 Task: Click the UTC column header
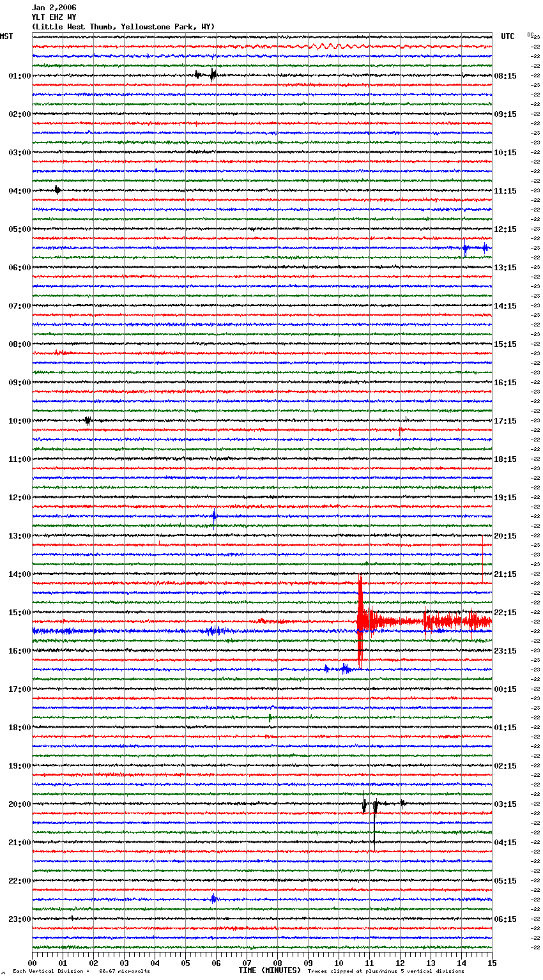coord(507,36)
